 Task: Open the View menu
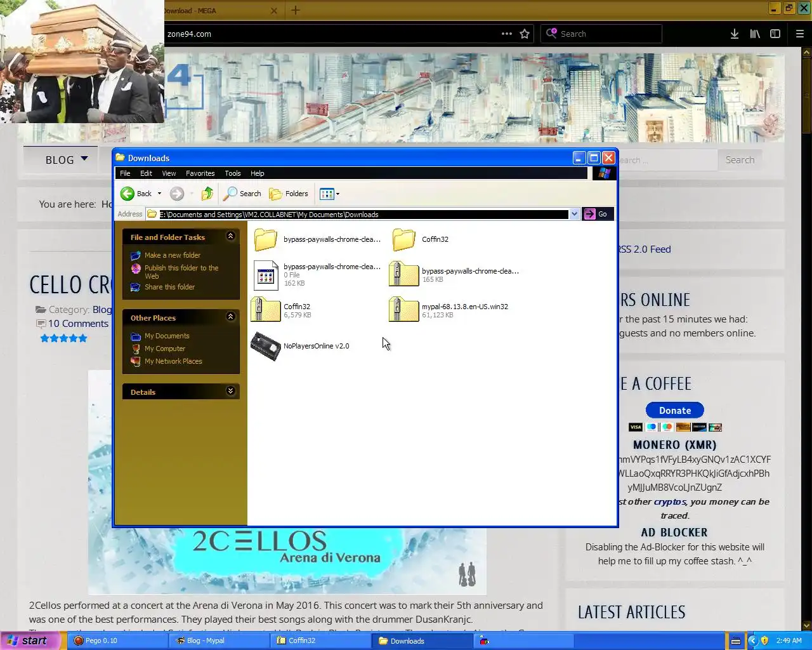[169, 173]
